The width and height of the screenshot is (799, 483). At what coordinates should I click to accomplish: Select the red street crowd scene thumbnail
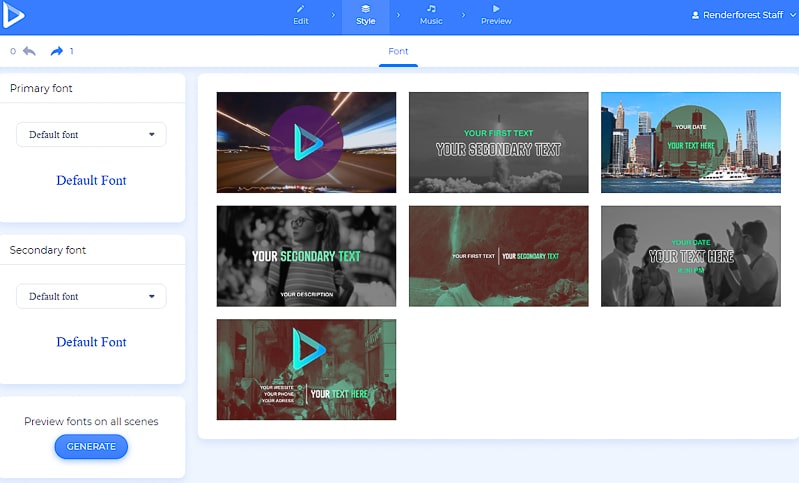pos(306,369)
